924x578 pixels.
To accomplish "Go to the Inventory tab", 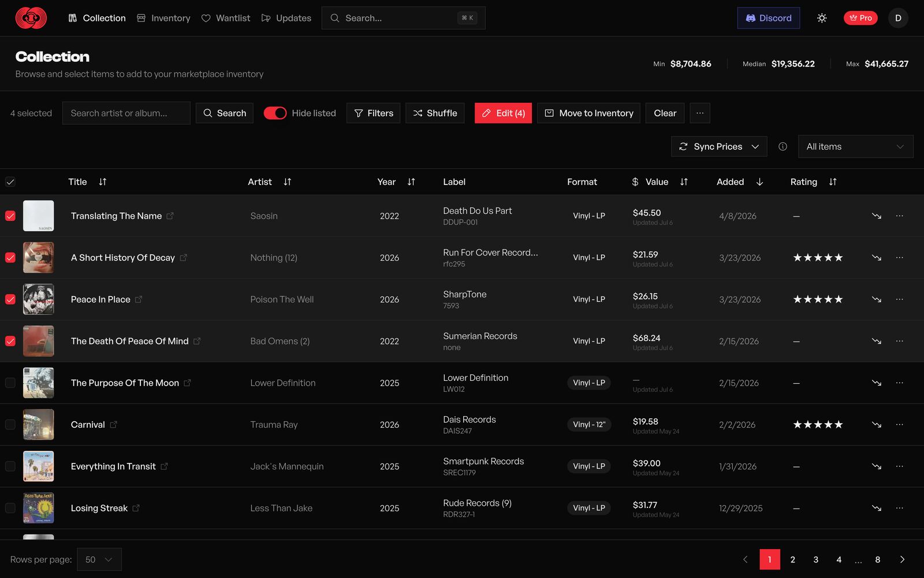I will tap(163, 18).
